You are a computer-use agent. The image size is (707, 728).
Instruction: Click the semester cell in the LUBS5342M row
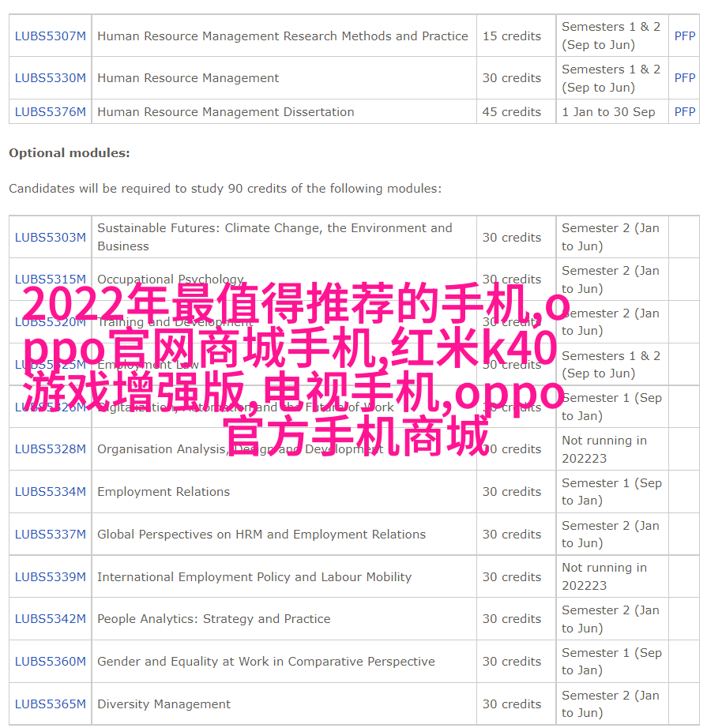pos(611,619)
